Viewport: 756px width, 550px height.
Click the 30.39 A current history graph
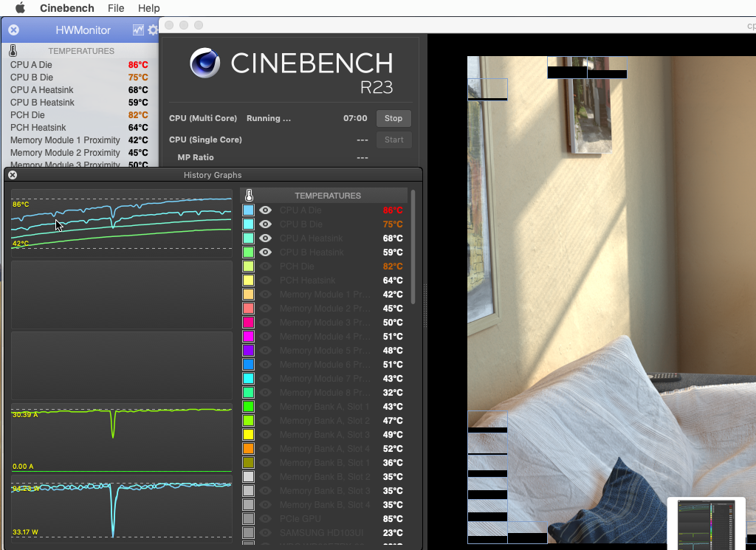click(x=122, y=439)
